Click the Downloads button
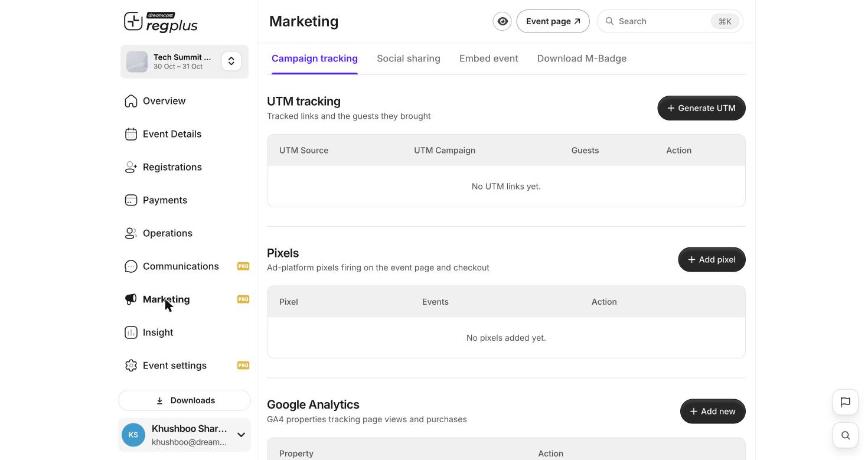868x460 pixels. coord(184,400)
